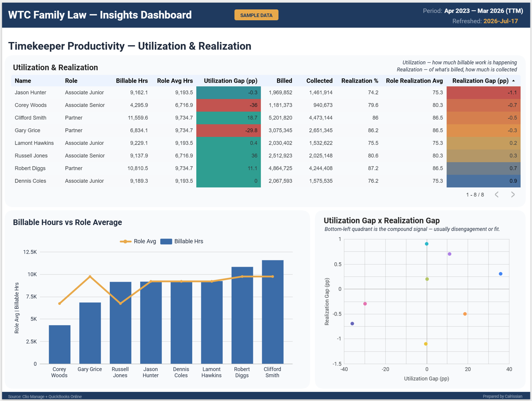532x401 pixels.
Task: Sort by Utilization Gap (pp) header
Action: pos(230,81)
